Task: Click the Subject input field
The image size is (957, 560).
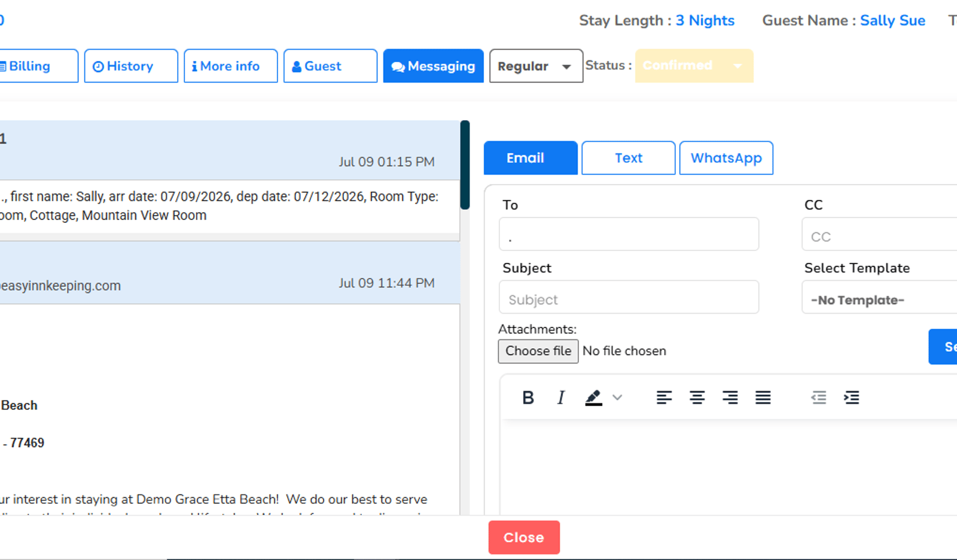Action: pos(629,297)
